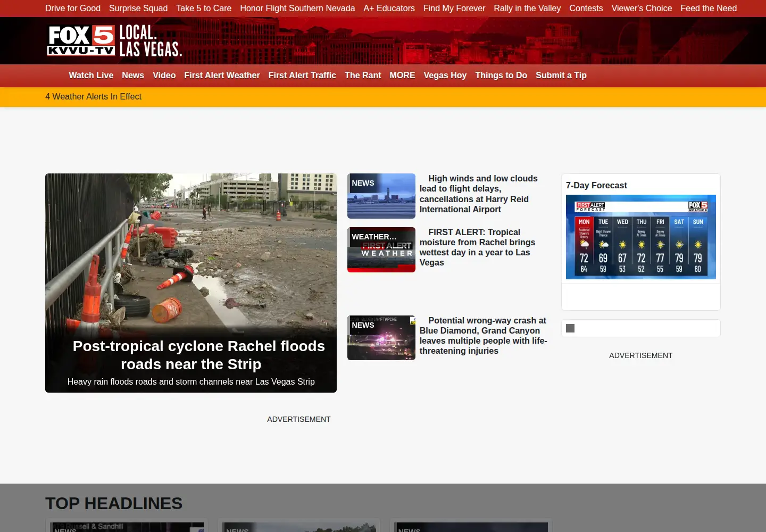This screenshot has width=766, height=532.
Task: Open the airport flight delays thumbnail
Action: (x=381, y=196)
